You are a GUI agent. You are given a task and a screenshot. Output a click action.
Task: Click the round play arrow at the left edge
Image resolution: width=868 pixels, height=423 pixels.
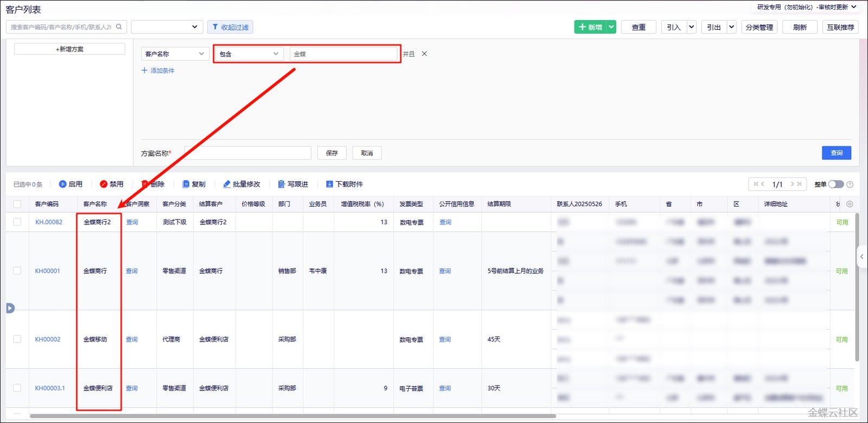coord(10,308)
